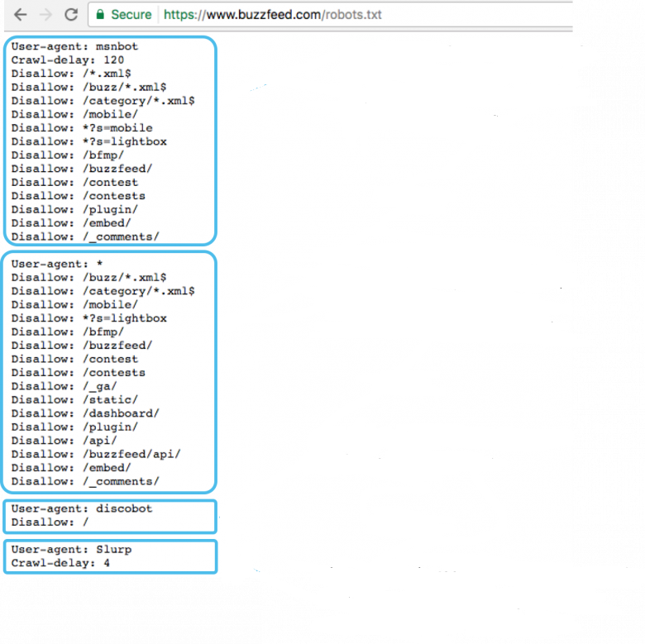Select the buzzfeed.com/robots.txt URL field

coord(273,15)
